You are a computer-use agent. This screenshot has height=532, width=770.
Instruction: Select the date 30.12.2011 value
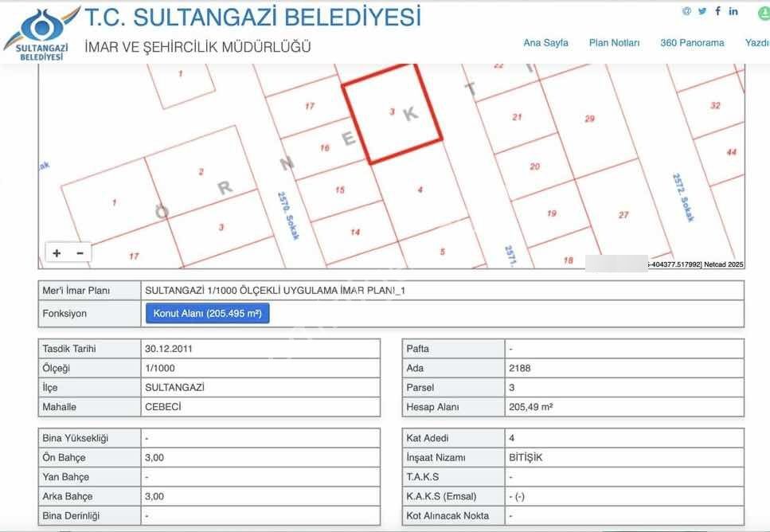[x=169, y=349]
